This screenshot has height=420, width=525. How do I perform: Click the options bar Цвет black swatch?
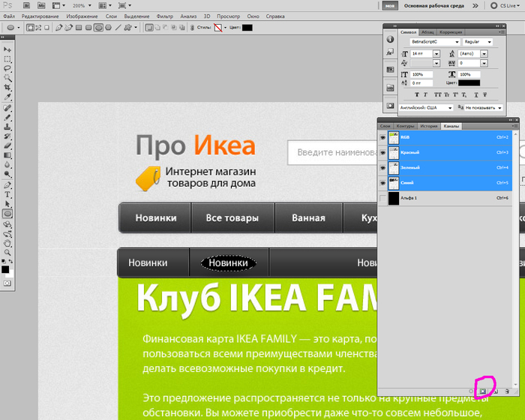(247, 28)
